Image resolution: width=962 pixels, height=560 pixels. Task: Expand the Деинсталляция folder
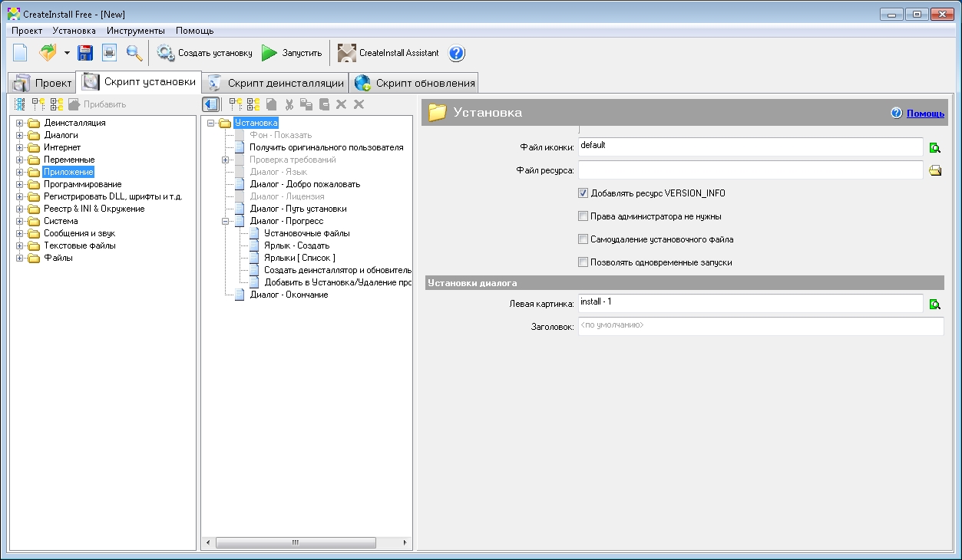click(x=19, y=123)
